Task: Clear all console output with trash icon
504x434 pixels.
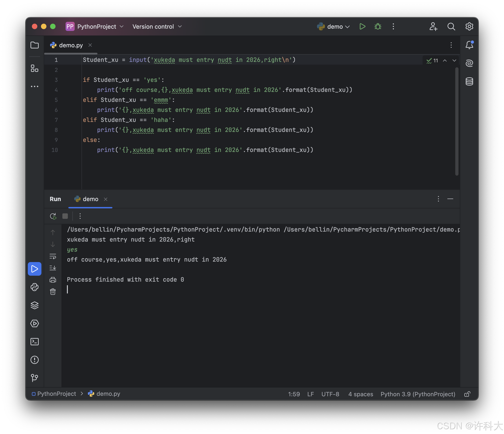Action: click(53, 291)
